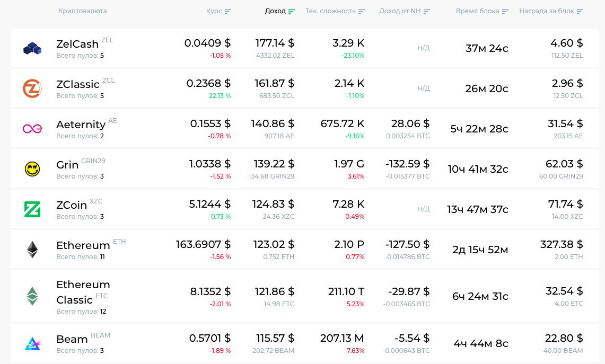The height and width of the screenshot is (364, 605).
Task: Click the Grin yellow smiley logo
Action: pyautogui.click(x=32, y=169)
